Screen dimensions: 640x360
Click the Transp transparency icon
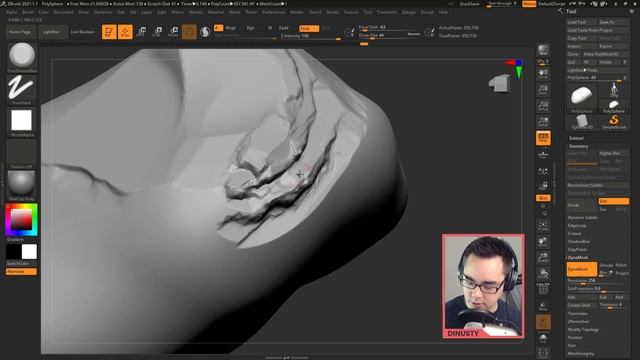543,306
